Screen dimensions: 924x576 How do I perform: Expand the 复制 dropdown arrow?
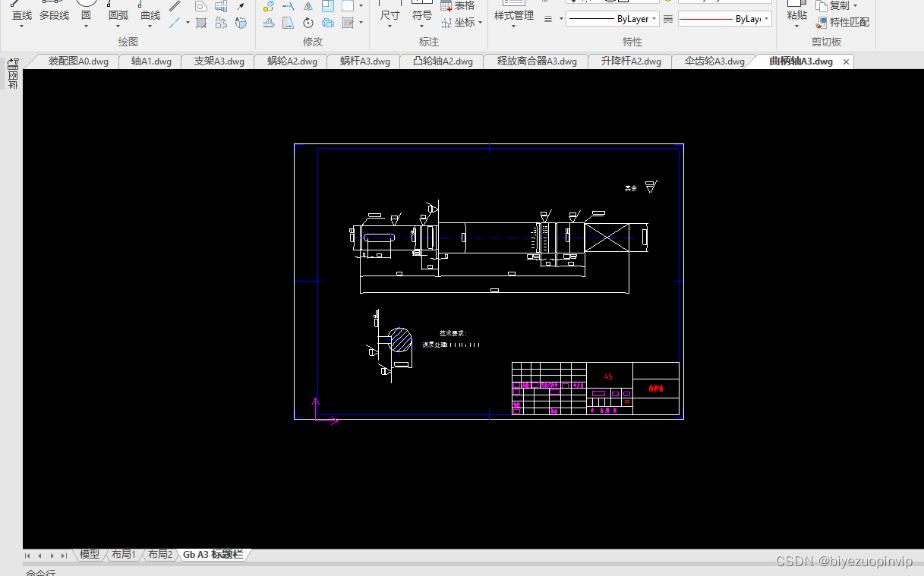click(855, 6)
